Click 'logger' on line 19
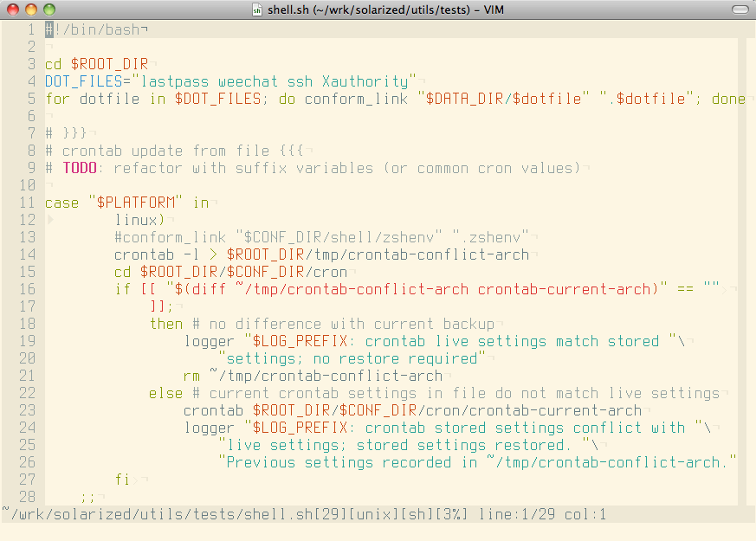The width and height of the screenshot is (756, 541). click(209, 341)
